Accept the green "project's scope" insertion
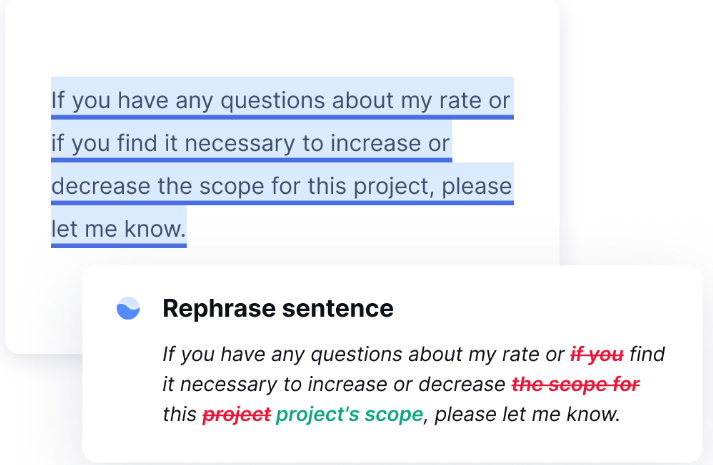The height and width of the screenshot is (465, 713). (349, 414)
